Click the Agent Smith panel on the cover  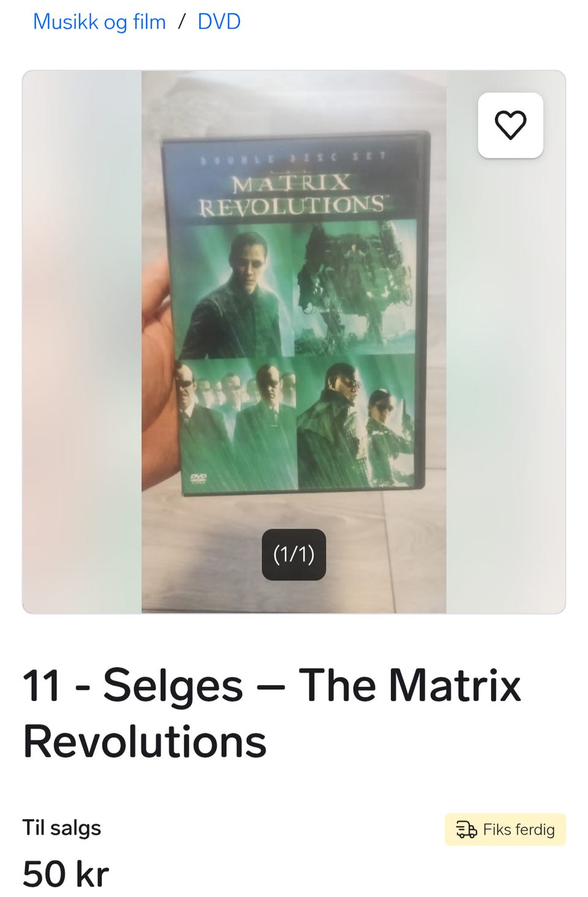tap(237, 424)
